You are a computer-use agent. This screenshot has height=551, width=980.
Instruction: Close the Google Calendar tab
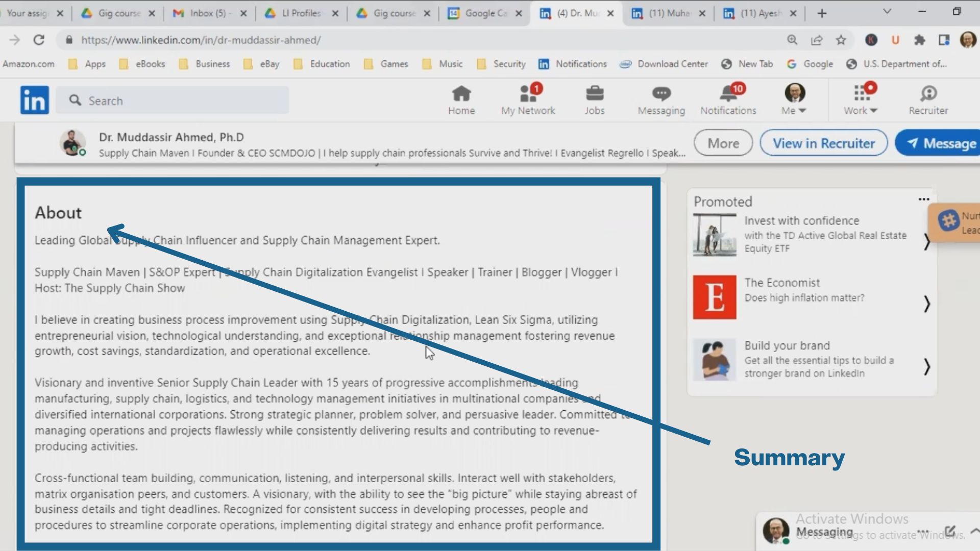[519, 14]
